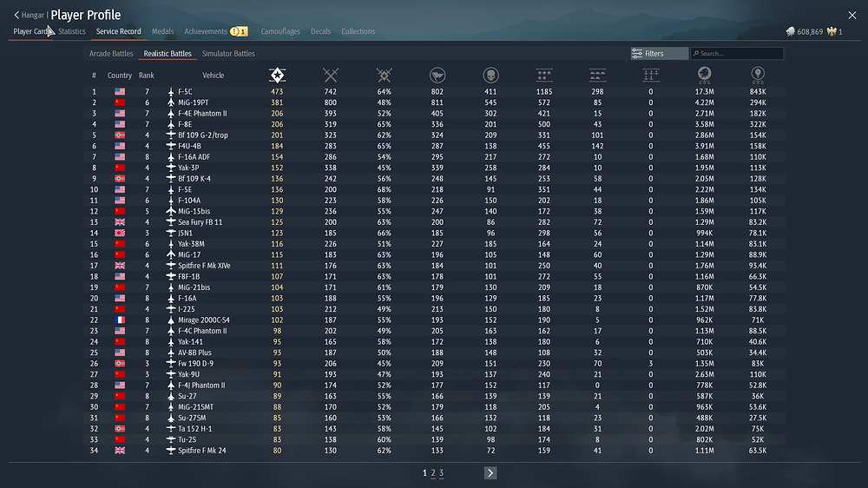
Task: Sort by win rate column icon
Action: pos(385,75)
